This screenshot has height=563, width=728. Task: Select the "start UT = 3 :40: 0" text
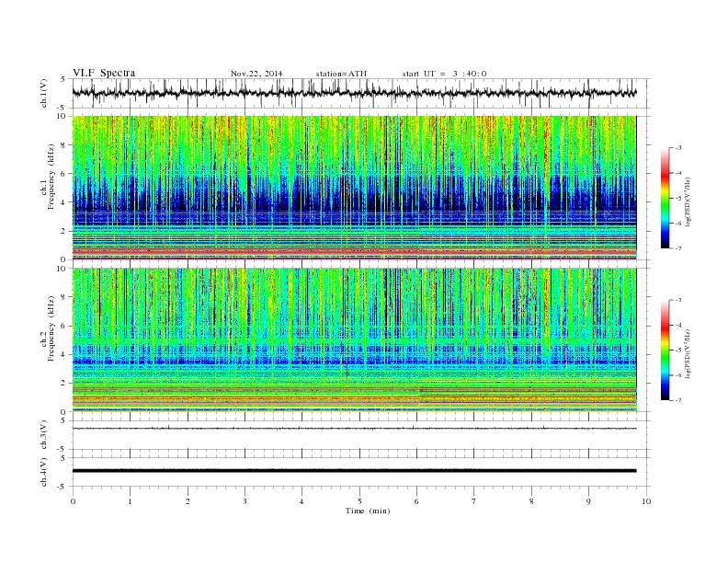(445, 74)
